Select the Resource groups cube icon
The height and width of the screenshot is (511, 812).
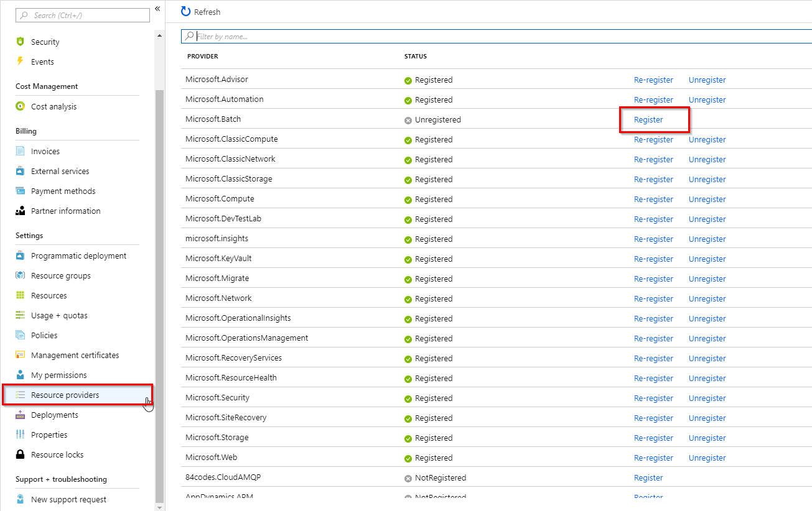[20, 275]
